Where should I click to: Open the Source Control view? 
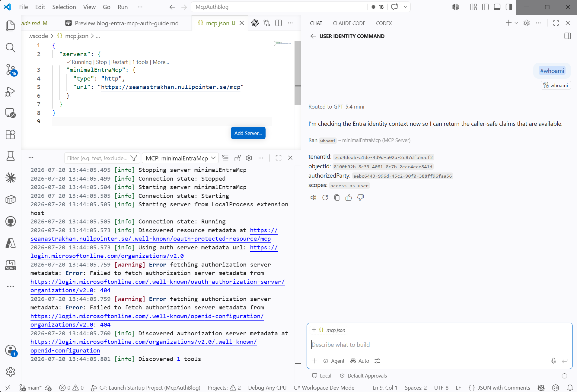pyautogui.click(x=11, y=70)
